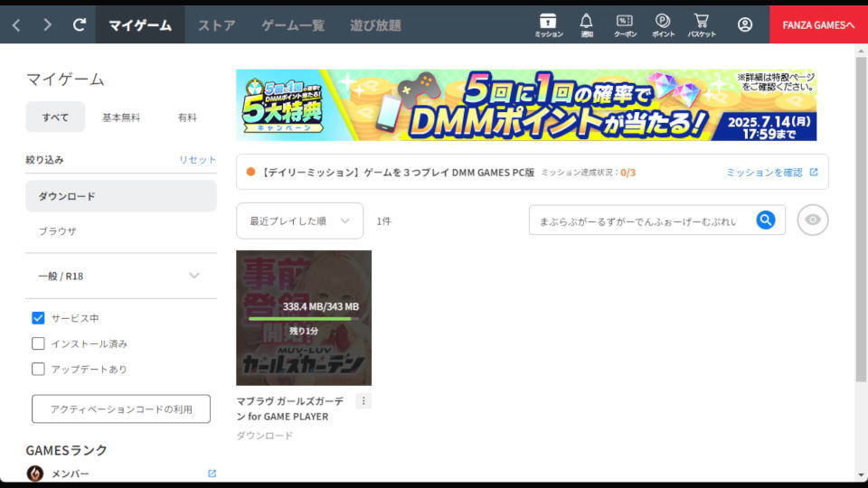868x488 pixels.
Task: Open the 最近プレイした順 sort dropdown
Action: [x=299, y=221]
